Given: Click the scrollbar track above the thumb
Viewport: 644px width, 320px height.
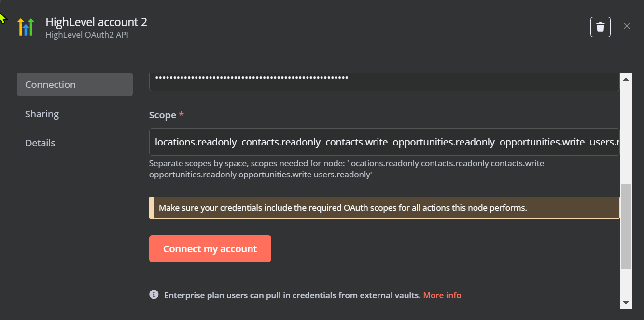Looking at the screenshot, I should point(626,131).
